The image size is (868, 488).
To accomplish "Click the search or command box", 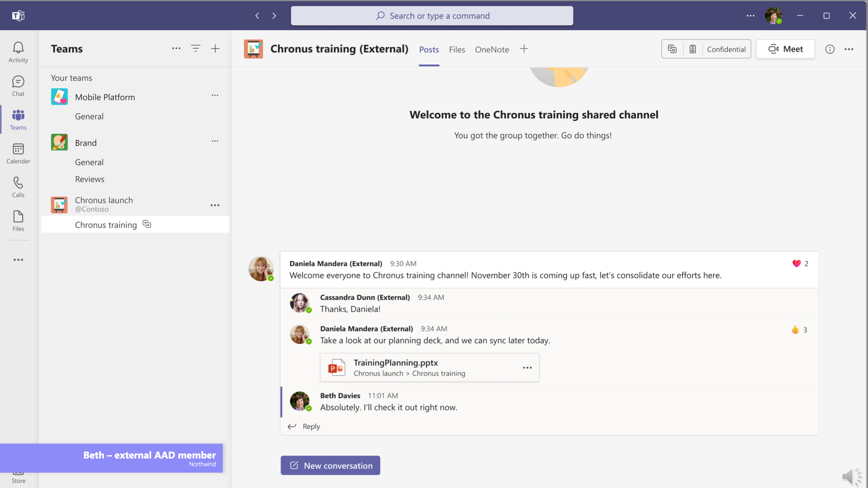I will click(x=432, y=15).
